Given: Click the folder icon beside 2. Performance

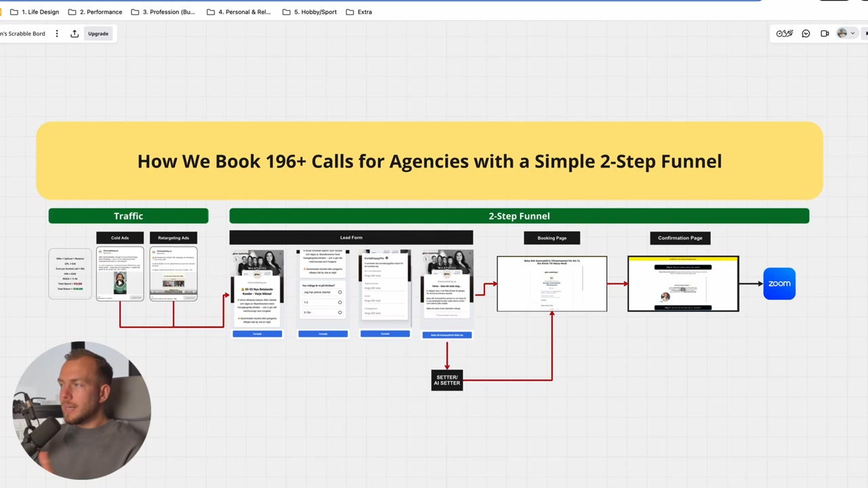Looking at the screenshot, I should [73, 12].
